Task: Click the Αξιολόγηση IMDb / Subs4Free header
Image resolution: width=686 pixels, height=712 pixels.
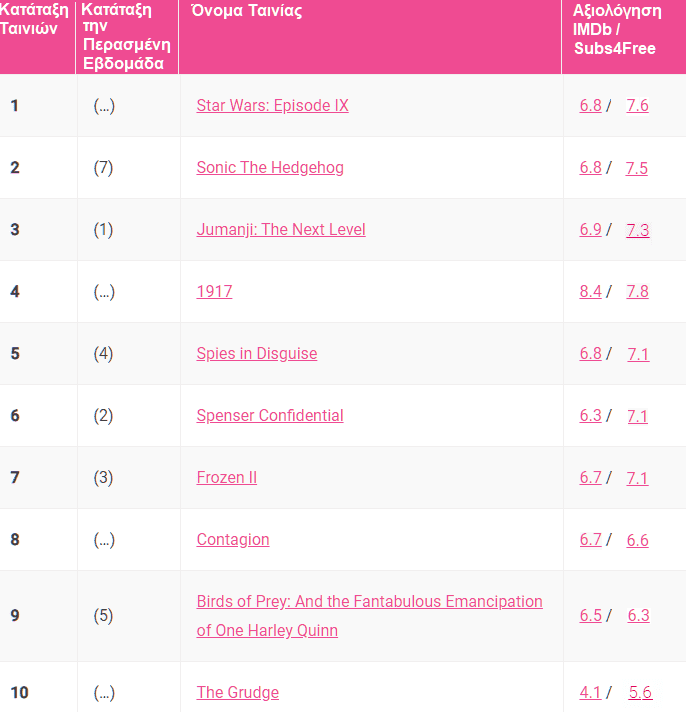Action: [x=617, y=29]
